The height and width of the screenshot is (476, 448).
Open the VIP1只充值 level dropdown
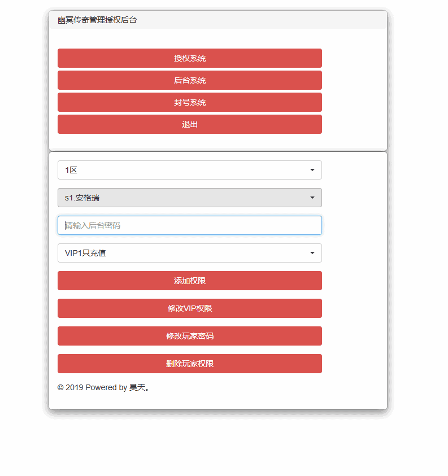coord(189,253)
